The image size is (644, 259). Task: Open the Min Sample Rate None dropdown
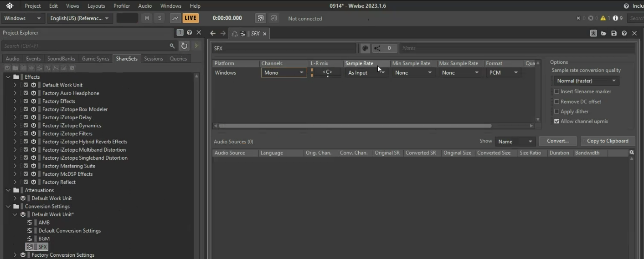pyautogui.click(x=413, y=72)
